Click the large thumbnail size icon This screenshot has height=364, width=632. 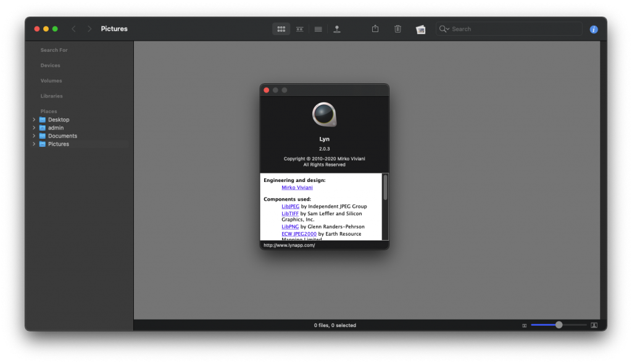[x=594, y=325]
